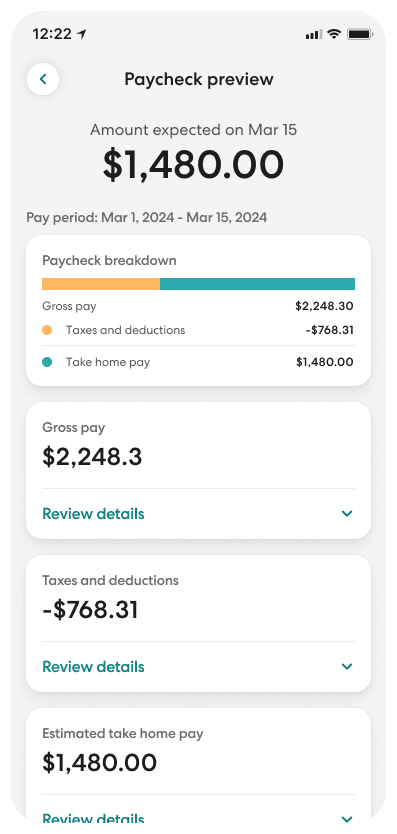The width and height of the screenshot is (397, 834).
Task: Tap the teal segment of breakdown bar
Action: click(258, 284)
